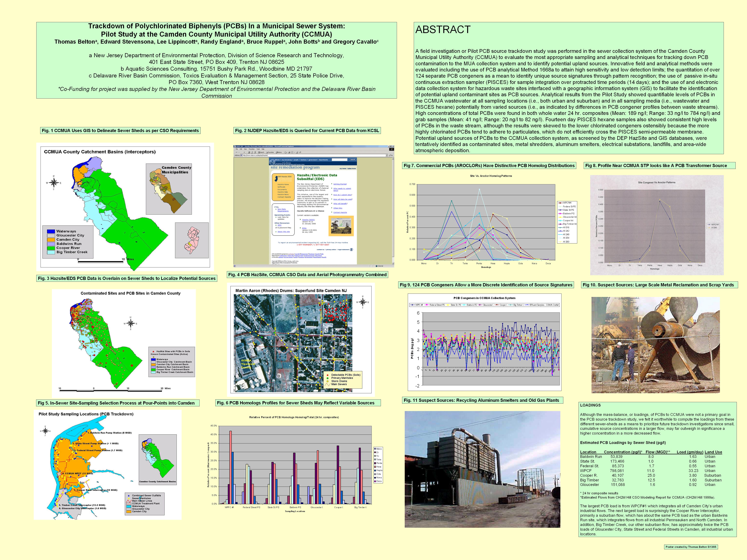Screen dimensions: 747x560
Task: Click the Getting Started link on the Hazsite page
Action: [340, 184]
